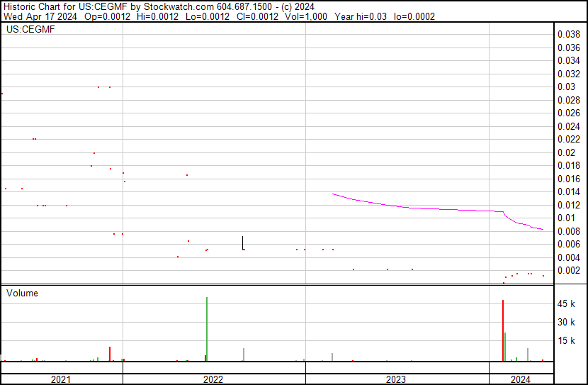
Task: Click the right end of the magenta average line
Action: point(542,229)
